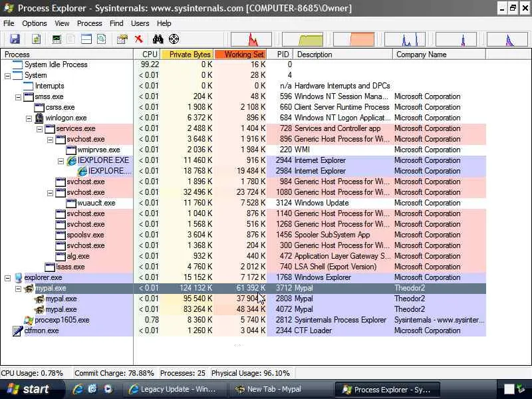Image resolution: width=532 pixels, height=399 pixels.
Task: Open the Options menu
Action: point(35,23)
